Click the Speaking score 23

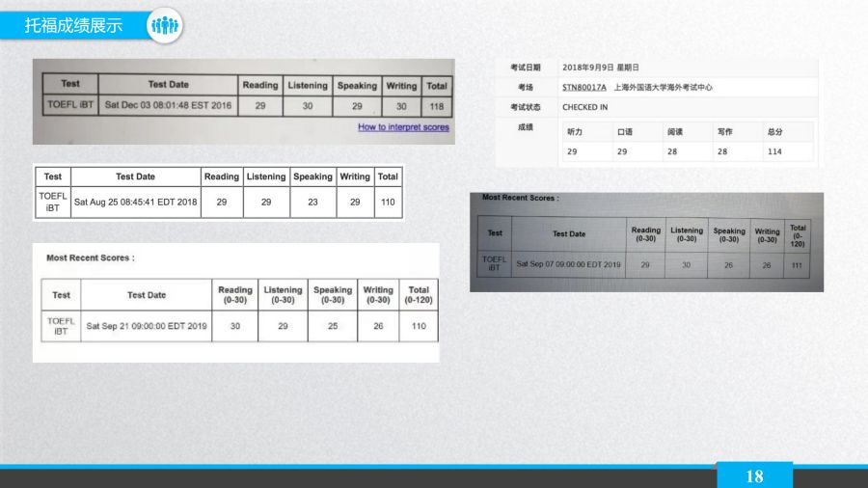pyautogui.click(x=312, y=202)
